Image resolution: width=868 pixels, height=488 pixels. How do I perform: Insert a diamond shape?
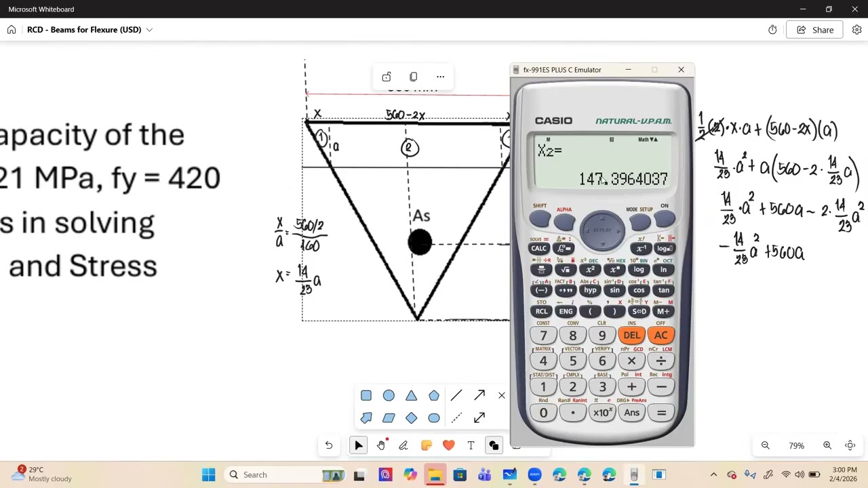tap(412, 418)
